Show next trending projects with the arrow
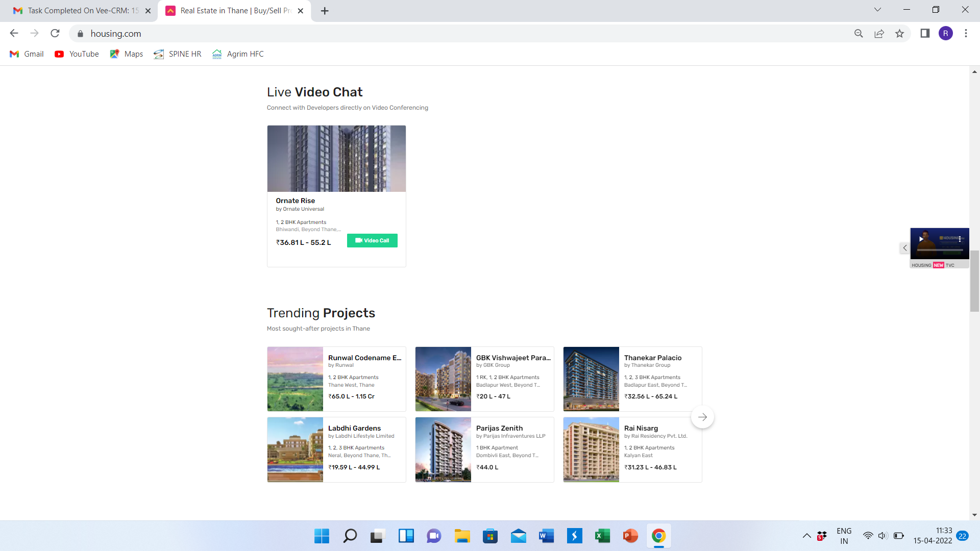 [702, 417]
